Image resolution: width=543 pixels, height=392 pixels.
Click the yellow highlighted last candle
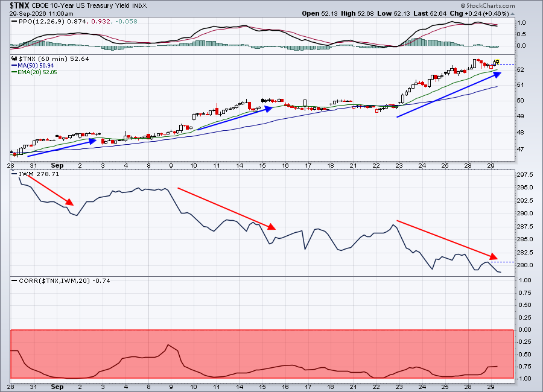[497, 62]
